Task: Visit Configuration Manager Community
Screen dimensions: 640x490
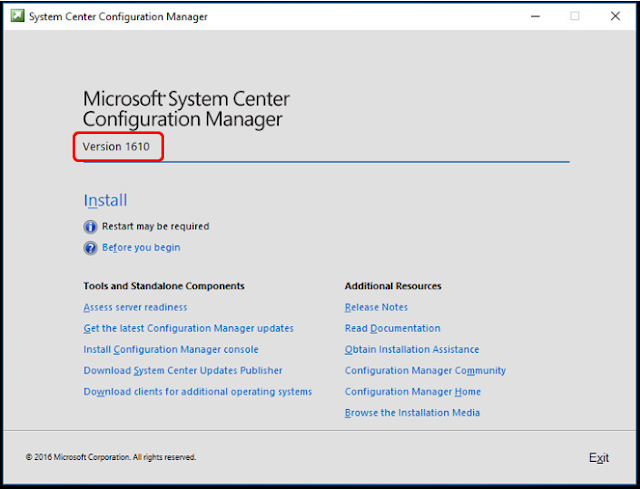Action: [425, 370]
